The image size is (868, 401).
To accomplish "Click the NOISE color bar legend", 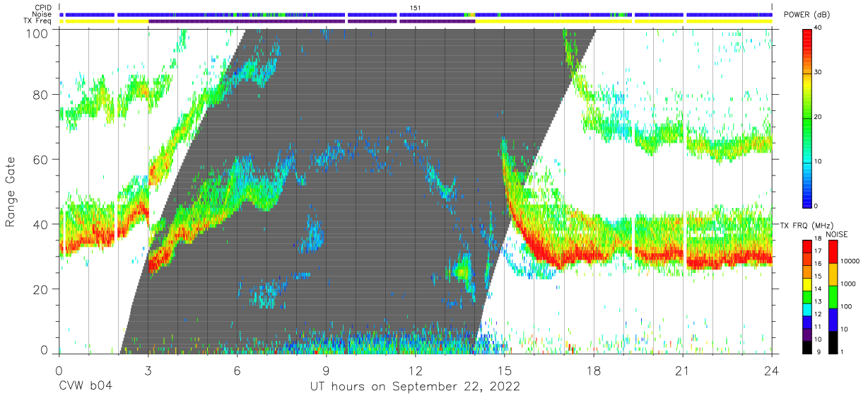I will [833, 296].
